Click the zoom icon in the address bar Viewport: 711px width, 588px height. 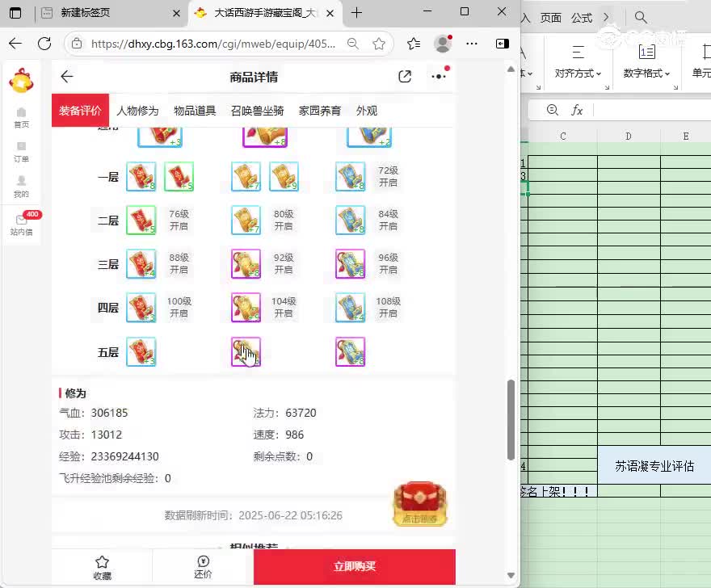353,44
